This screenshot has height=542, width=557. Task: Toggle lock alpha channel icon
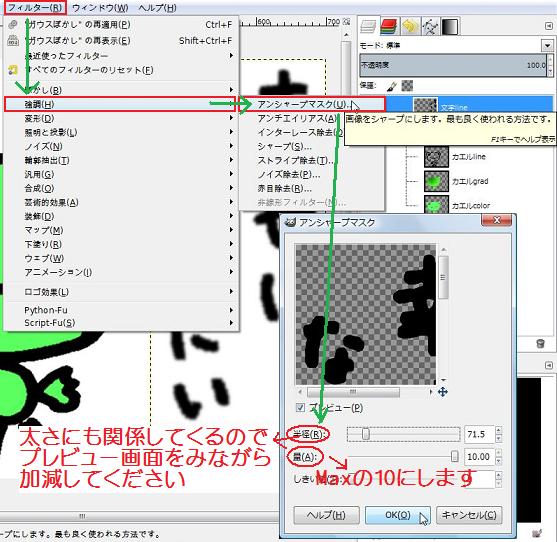pos(407,86)
